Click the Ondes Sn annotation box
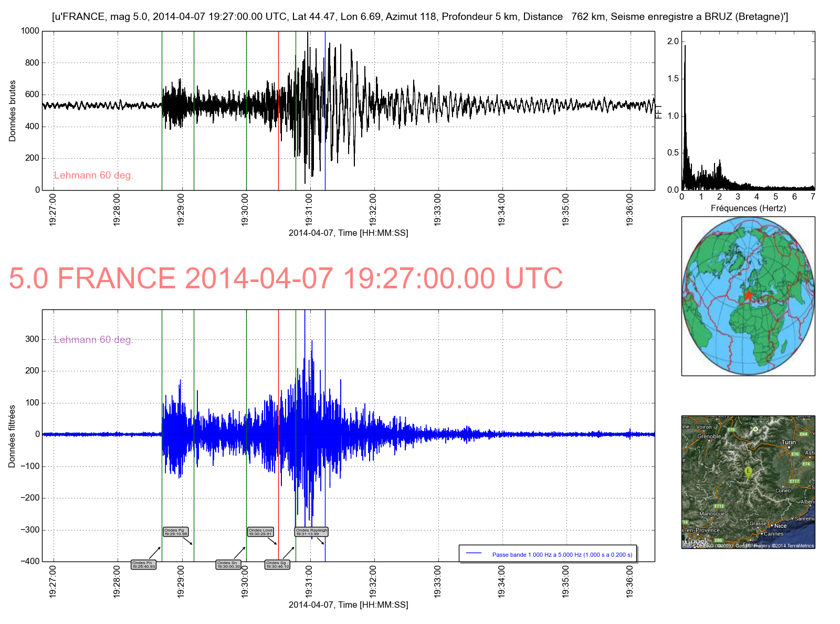840x624 pixels. (228, 565)
